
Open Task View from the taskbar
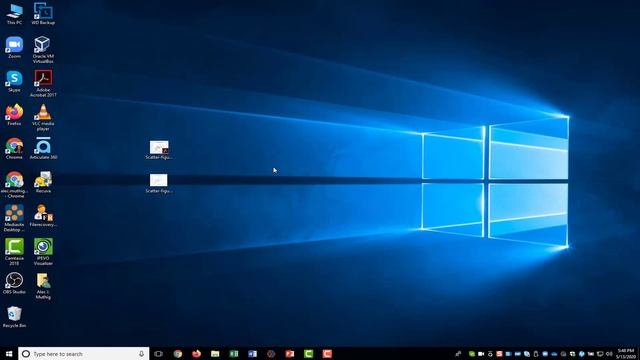coord(158,353)
